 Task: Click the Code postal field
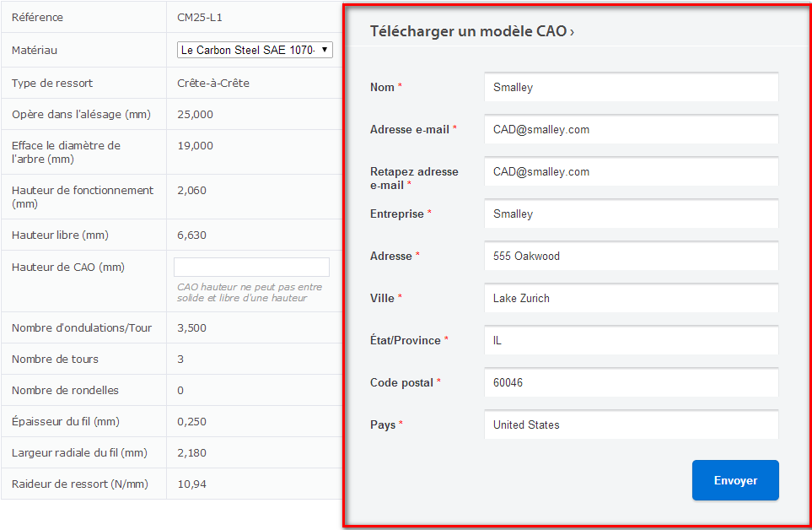pos(631,383)
